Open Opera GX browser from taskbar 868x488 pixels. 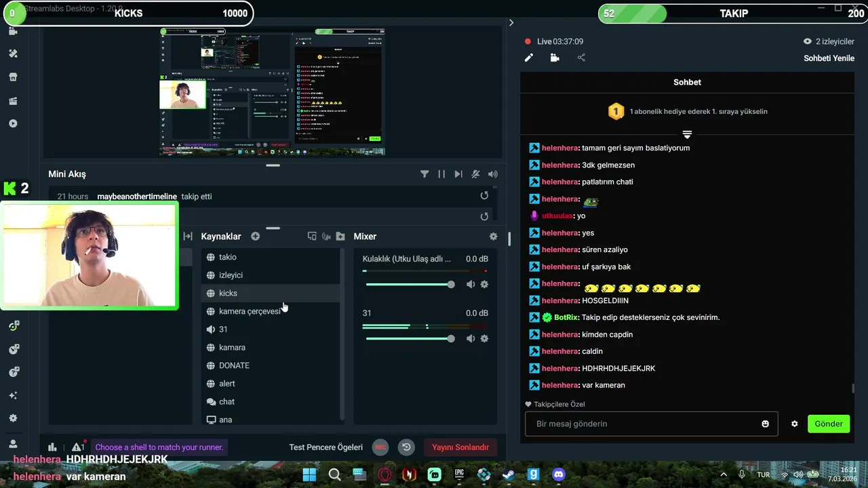pyautogui.click(x=384, y=474)
